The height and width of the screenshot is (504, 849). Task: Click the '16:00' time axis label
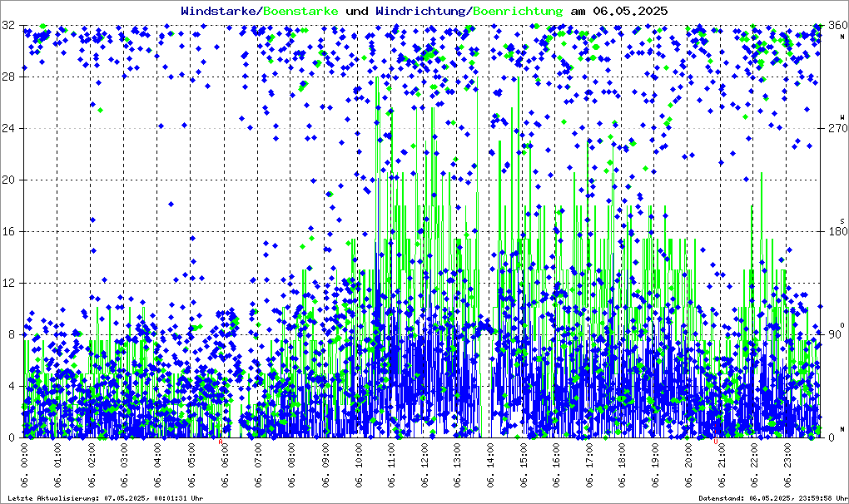[556, 456]
